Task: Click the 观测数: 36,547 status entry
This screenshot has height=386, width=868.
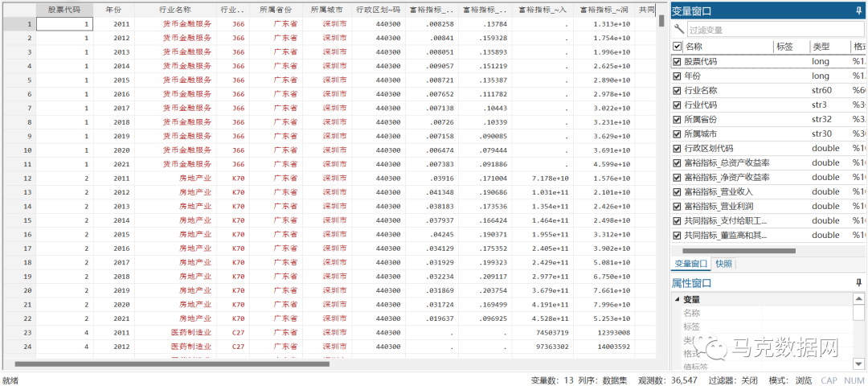Action: coord(668,380)
